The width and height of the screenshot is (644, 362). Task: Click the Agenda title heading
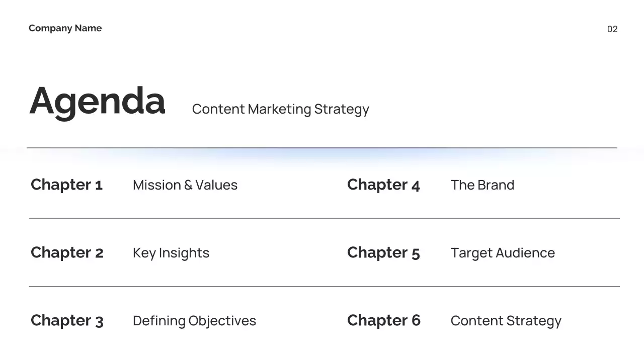(x=97, y=101)
